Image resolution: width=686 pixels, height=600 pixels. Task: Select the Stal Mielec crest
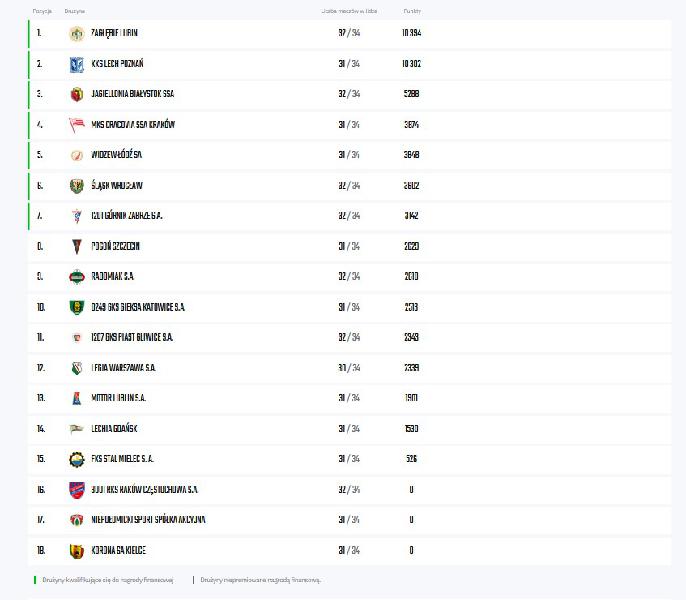click(x=76, y=459)
